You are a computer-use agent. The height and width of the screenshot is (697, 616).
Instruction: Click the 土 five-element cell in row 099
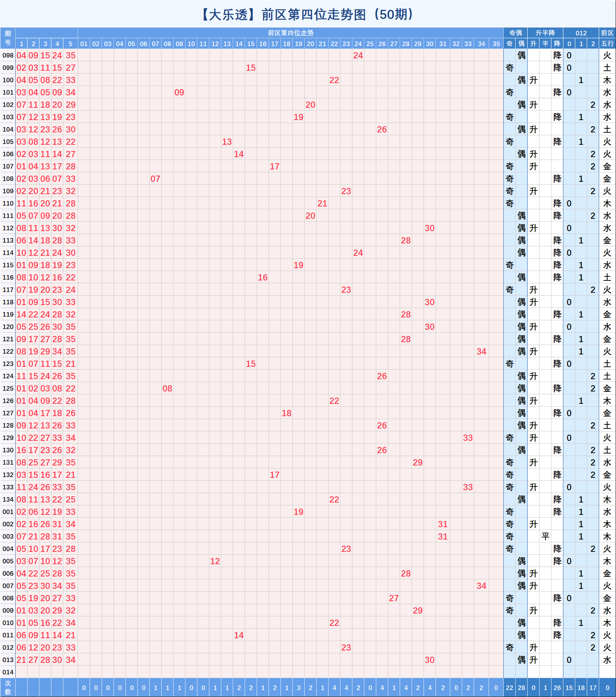click(607, 68)
